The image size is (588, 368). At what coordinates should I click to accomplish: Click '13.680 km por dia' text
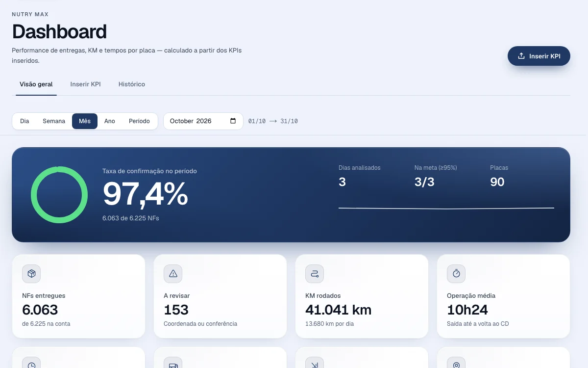pos(329,324)
